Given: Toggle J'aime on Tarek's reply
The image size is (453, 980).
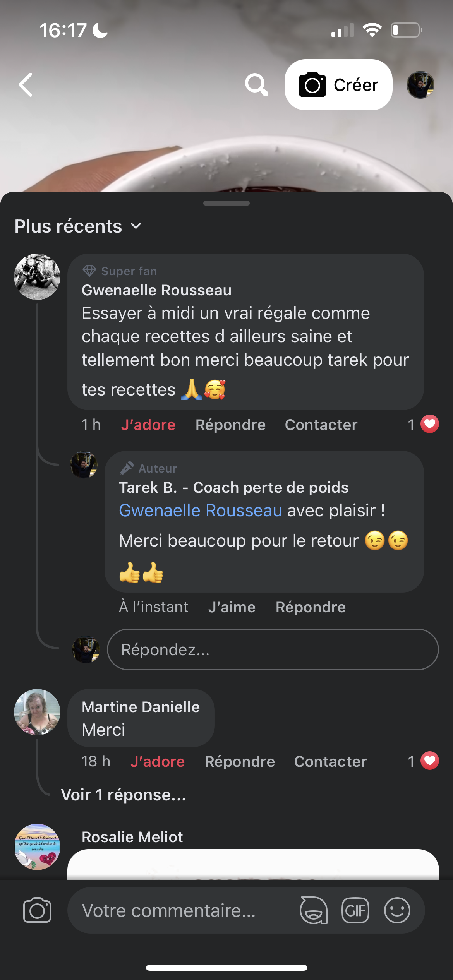Looking at the screenshot, I should tap(232, 607).
